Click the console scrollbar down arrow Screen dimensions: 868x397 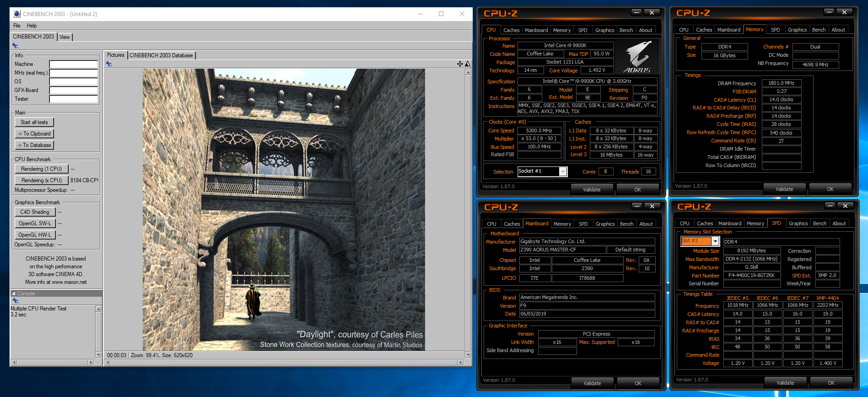click(98, 354)
